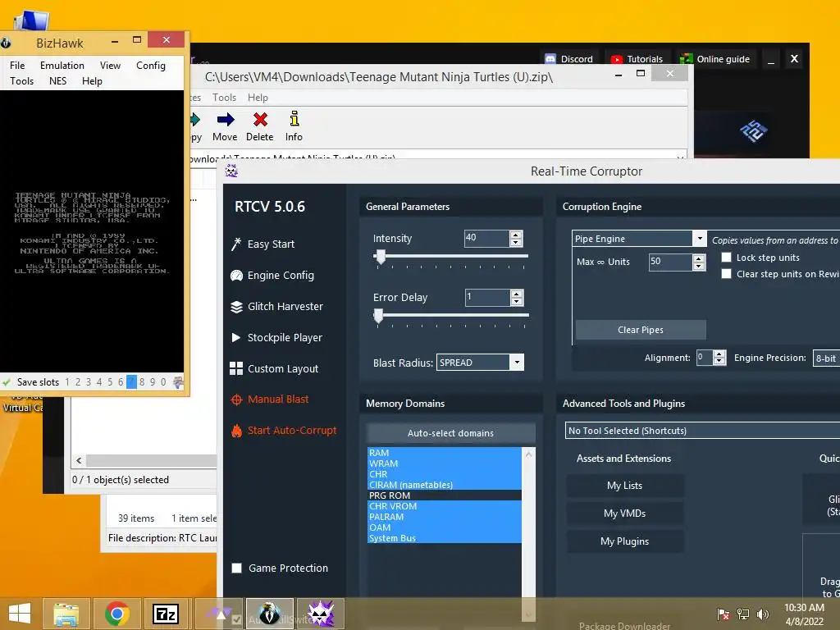This screenshot has width=840, height=630.
Task: Click Start Auto-Corrupt flame icon
Action: 236,430
